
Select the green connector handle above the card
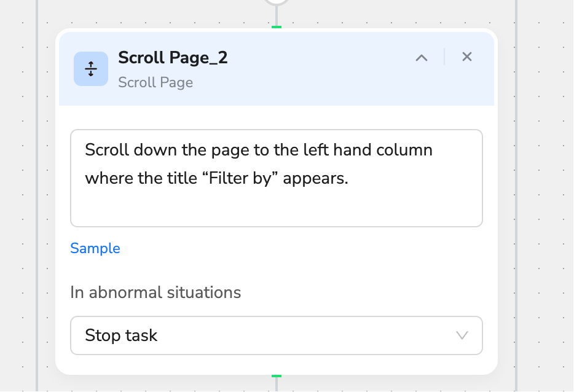(x=277, y=27)
